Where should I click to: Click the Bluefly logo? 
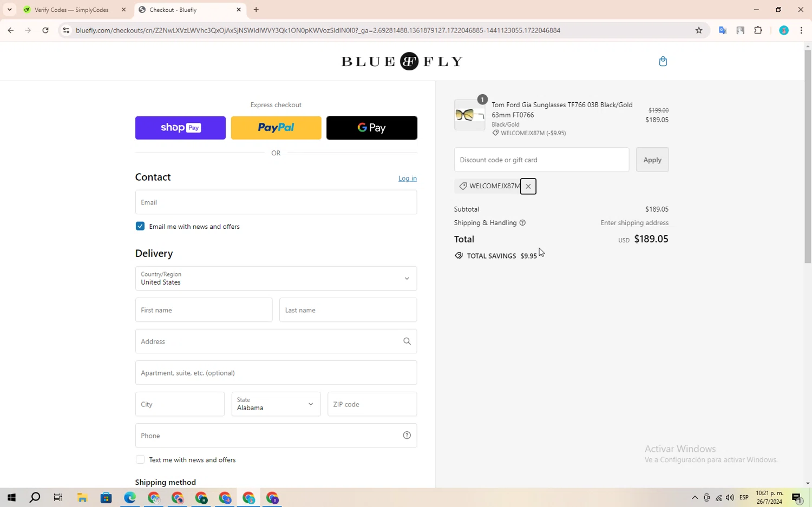pyautogui.click(x=402, y=61)
